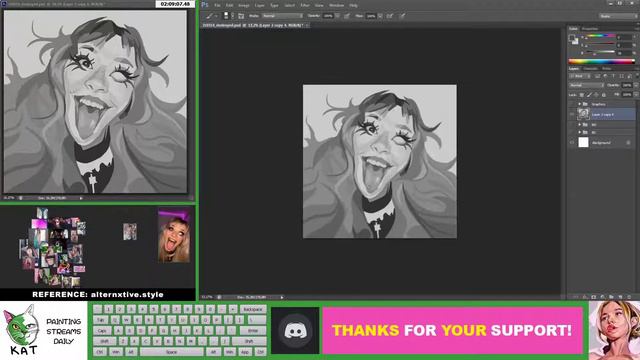
Task: Click the Background layer lock icon
Action: point(628,142)
